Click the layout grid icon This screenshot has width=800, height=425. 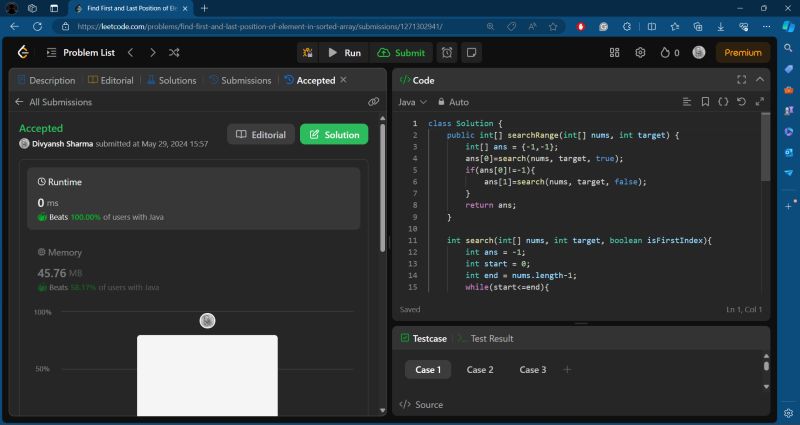tap(615, 53)
